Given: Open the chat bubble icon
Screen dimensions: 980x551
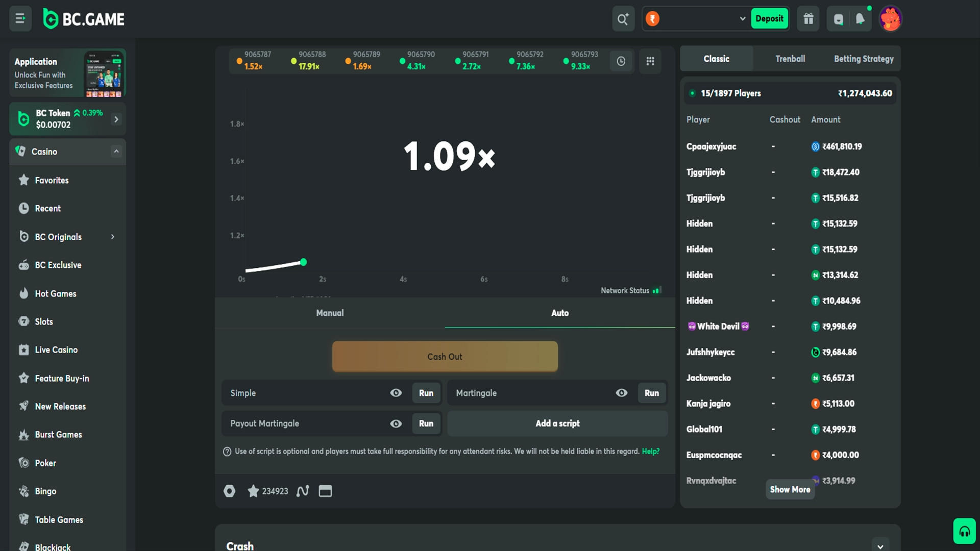Looking at the screenshot, I should point(838,18).
